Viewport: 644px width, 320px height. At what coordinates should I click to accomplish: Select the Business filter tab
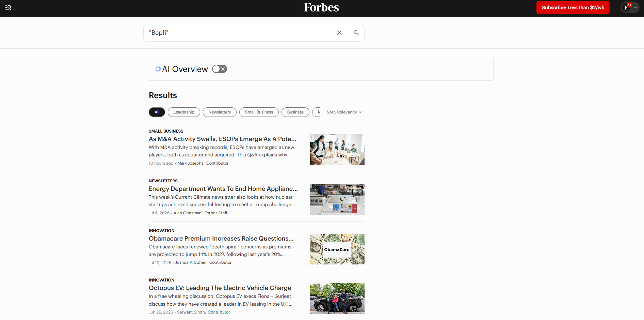click(x=295, y=112)
